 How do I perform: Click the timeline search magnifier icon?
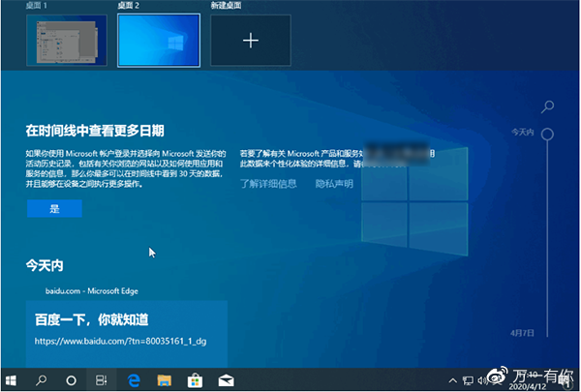pyautogui.click(x=548, y=106)
